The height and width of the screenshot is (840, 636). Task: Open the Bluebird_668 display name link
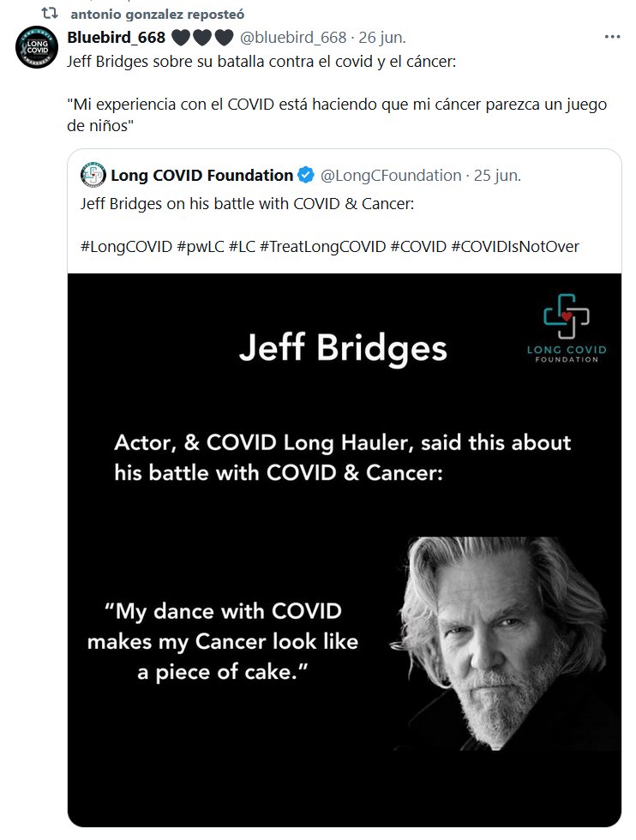coord(116,38)
